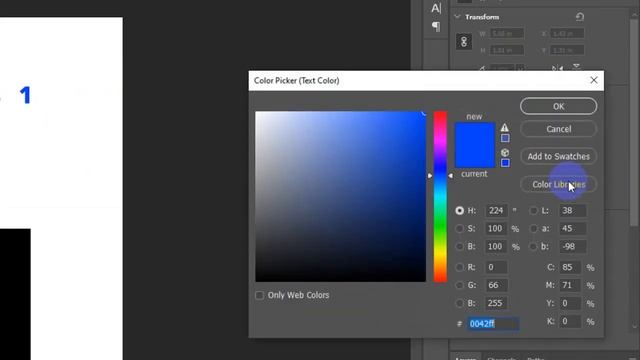Switch to the Layers tab
The image size is (640, 360).
point(465,358)
